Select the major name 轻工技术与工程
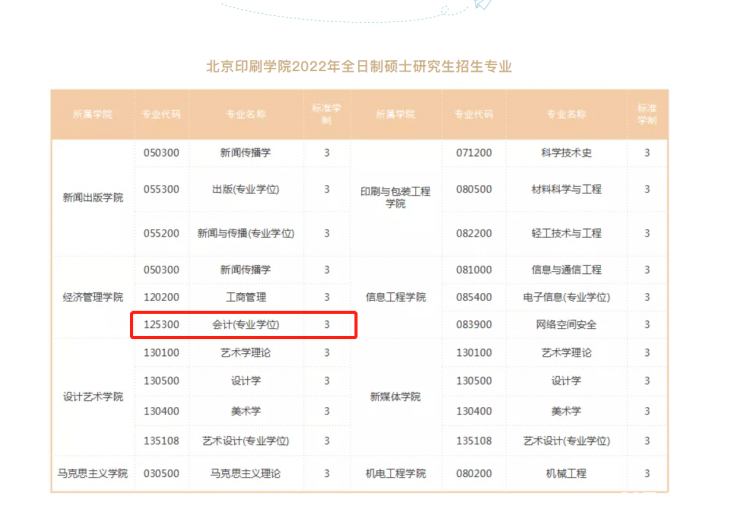The width and height of the screenshot is (750, 515). 566,233
